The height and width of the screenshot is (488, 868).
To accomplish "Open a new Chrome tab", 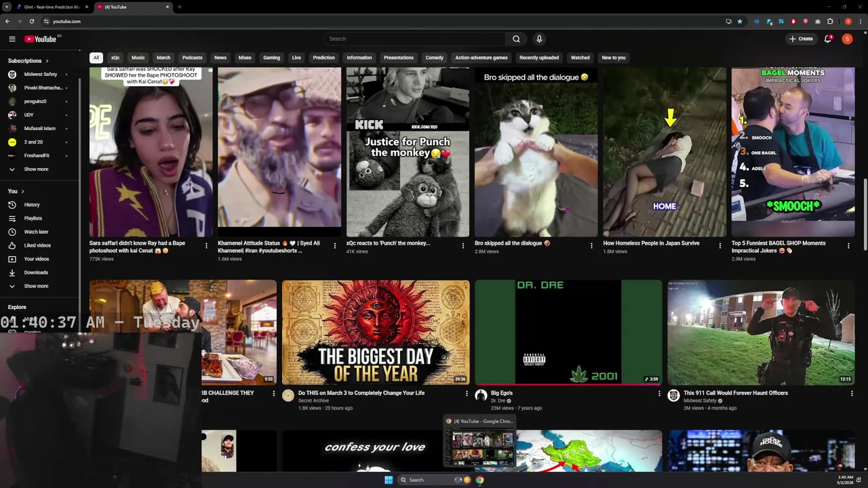I will click(179, 7).
